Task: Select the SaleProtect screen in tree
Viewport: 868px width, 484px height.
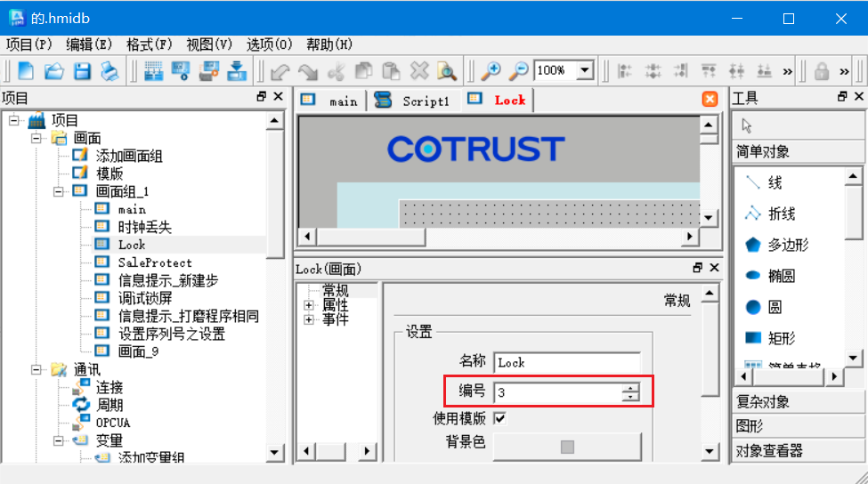Action: coord(155,262)
